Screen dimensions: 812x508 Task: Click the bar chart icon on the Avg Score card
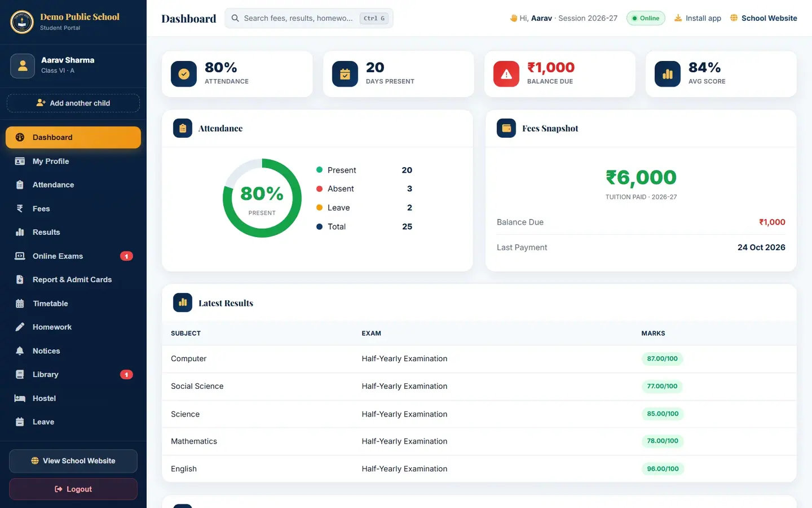pos(668,74)
